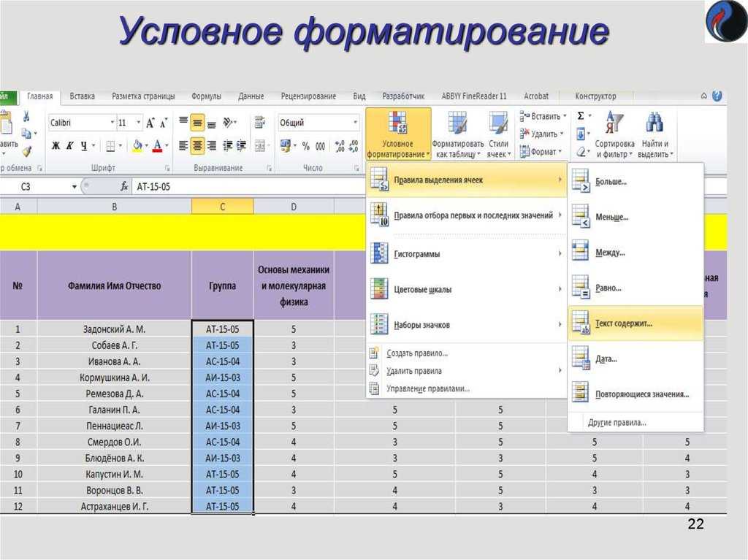Expand the Вставить cells dropdown
The width and height of the screenshot is (748, 560).
coord(565,116)
